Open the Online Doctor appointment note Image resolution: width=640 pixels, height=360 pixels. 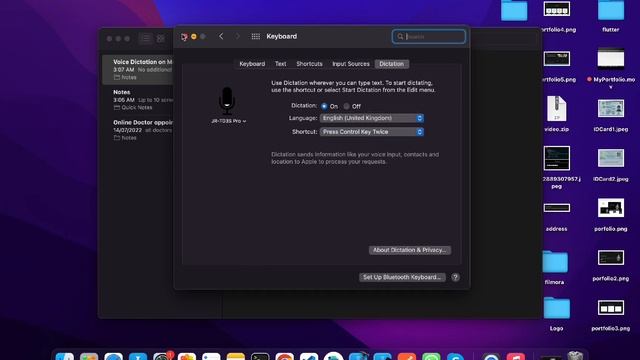coord(138,130)
